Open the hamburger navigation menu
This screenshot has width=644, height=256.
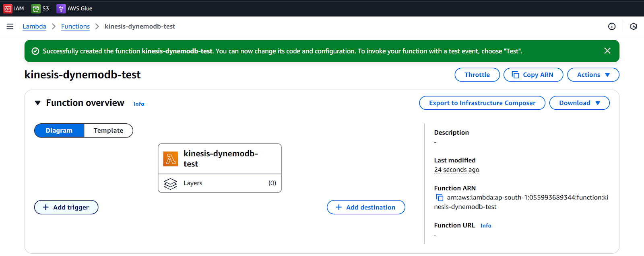tap(10, 27)
